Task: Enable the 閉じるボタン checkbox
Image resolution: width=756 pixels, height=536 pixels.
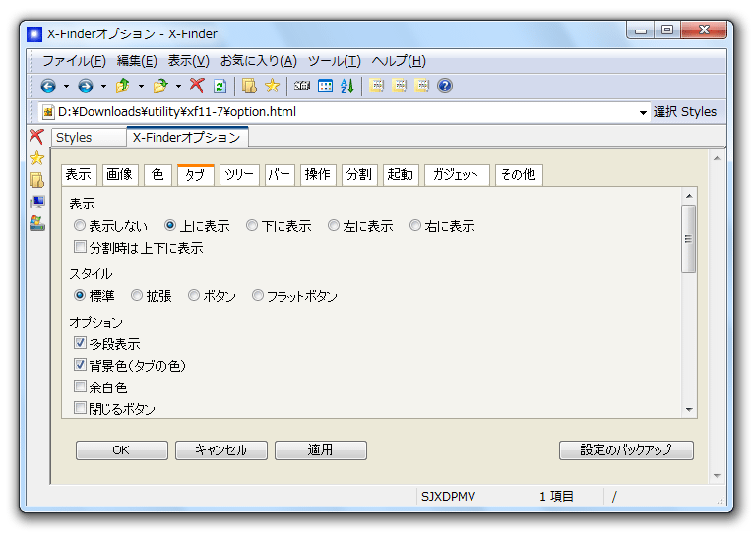Action: pyautogui.click(x=80, y=408)
